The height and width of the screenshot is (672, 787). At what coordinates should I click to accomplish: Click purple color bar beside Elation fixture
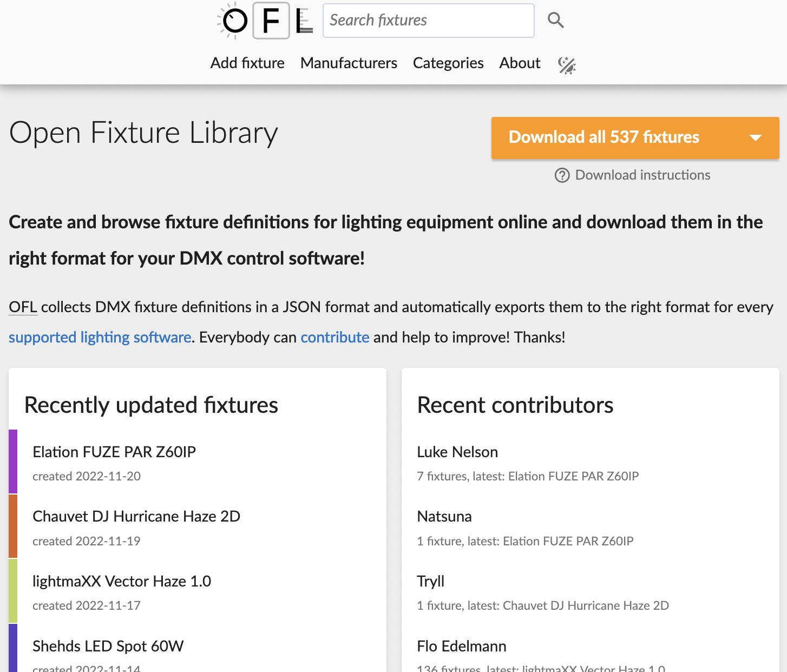(13, 461)
